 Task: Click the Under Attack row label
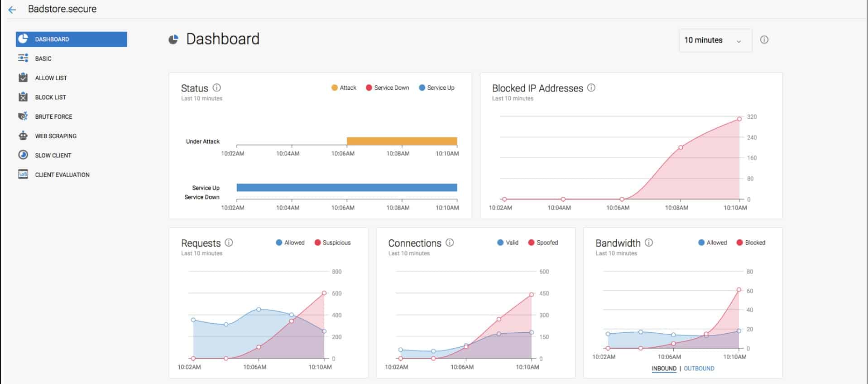[203, 141]
